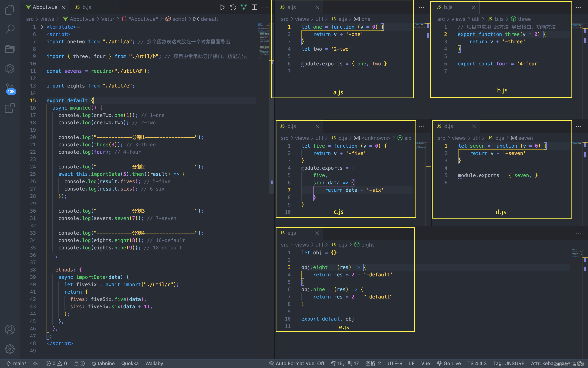
Task: Click the Vetur green icon in editor toolbar
Action: pos(244,7)
